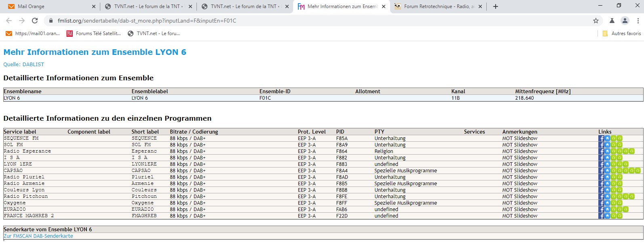Open Facebook icon for EURADIO

point(601,209)
